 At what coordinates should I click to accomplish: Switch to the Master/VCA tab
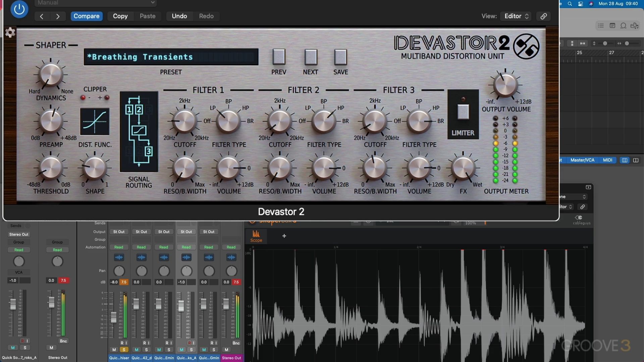(x=582, y=160)
